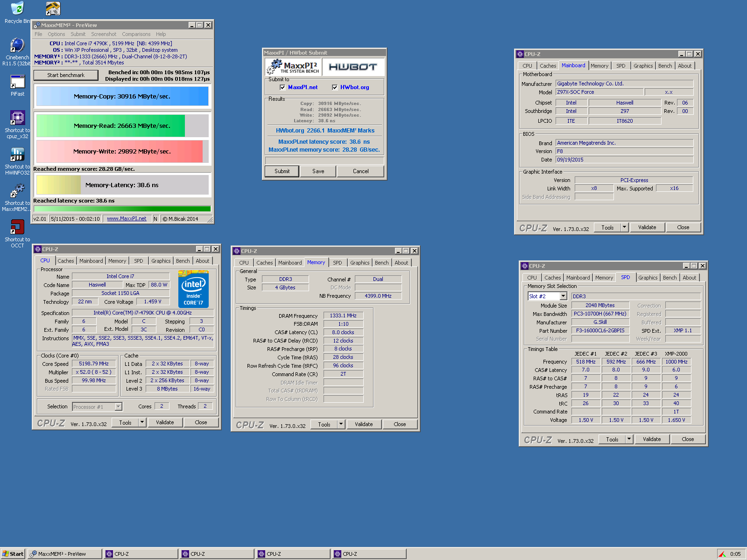
Task: Click the MaxxMEM² - PreView taskbar button
Action: tap(64, 554)
